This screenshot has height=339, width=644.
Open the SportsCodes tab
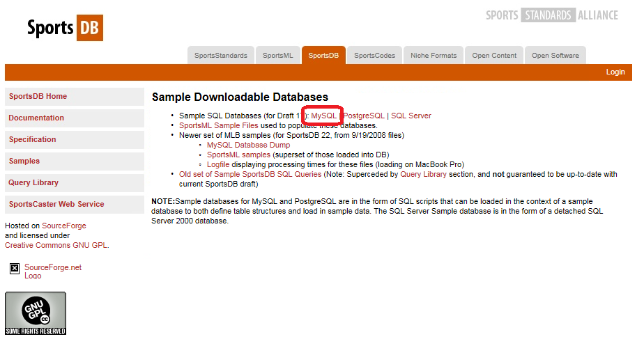click(x=374, y=56)
